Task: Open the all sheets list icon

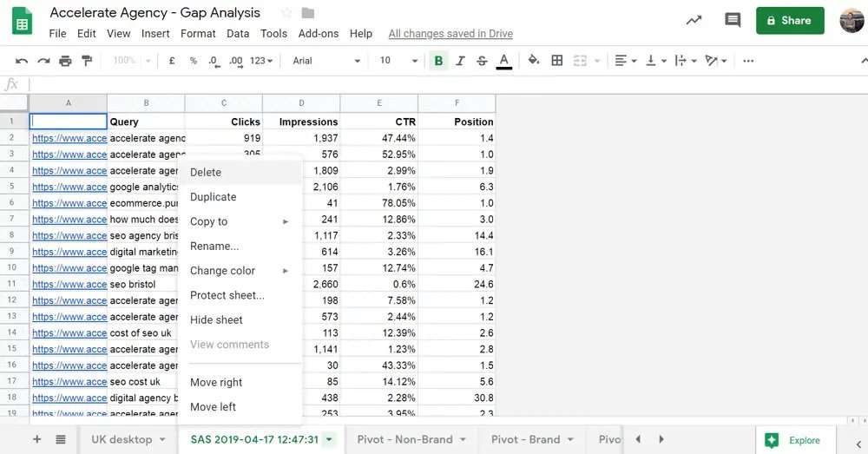Action: point(61,439)
